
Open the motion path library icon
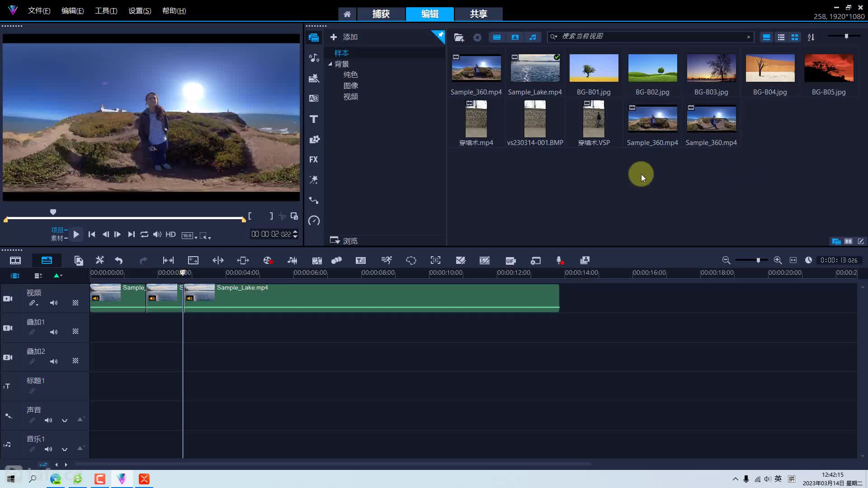(314, 200)
